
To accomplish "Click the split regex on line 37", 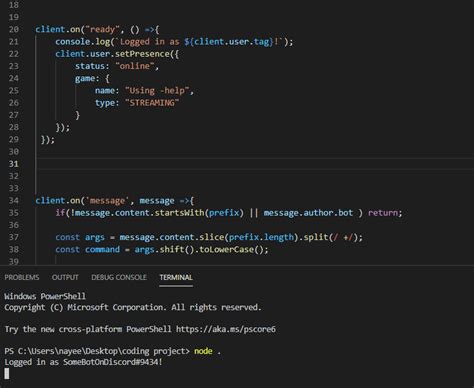I will click(343, 237).
